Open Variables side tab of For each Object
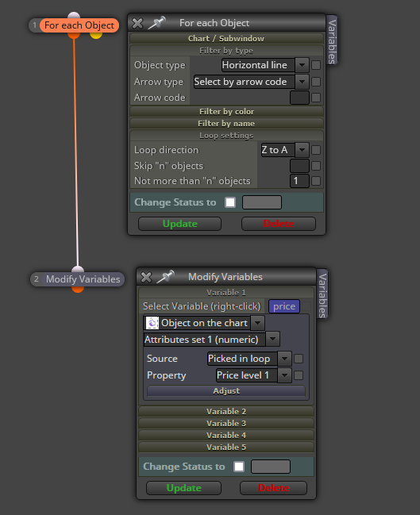 (332, 40)
